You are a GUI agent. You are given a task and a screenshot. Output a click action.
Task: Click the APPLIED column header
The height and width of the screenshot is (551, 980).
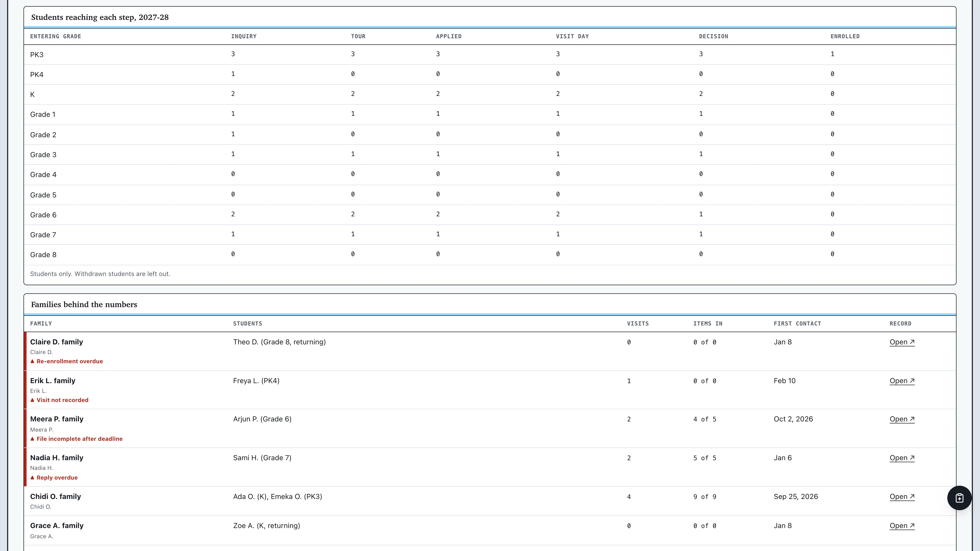point(449,36)
